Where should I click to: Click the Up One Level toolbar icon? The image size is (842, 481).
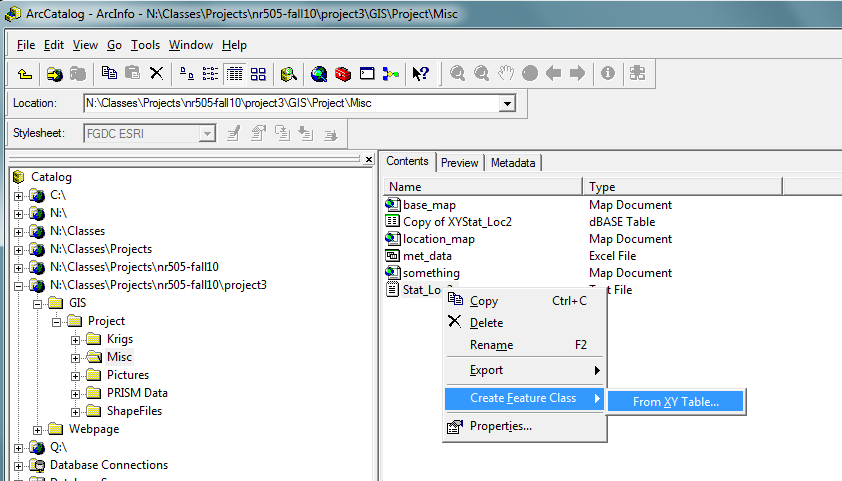click(25, 74)
